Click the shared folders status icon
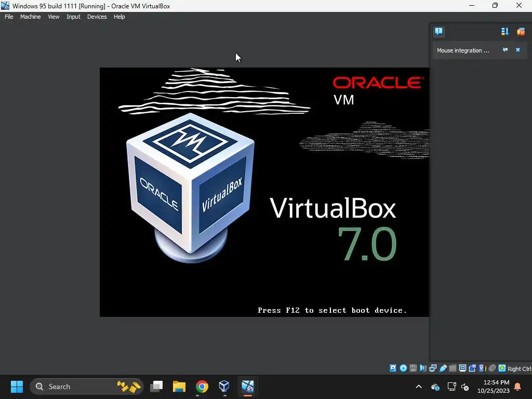The image size is (532, 399). 453,368
